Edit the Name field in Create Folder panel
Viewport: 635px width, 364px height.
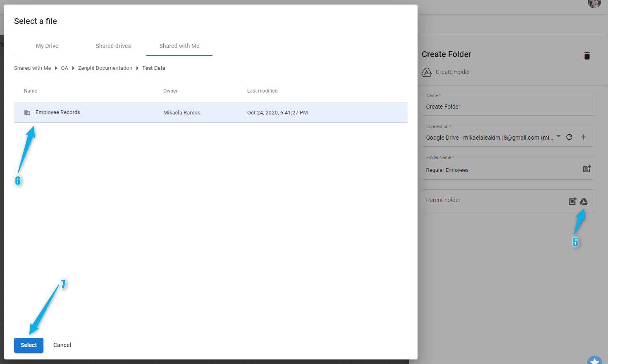tap(508, 106)
